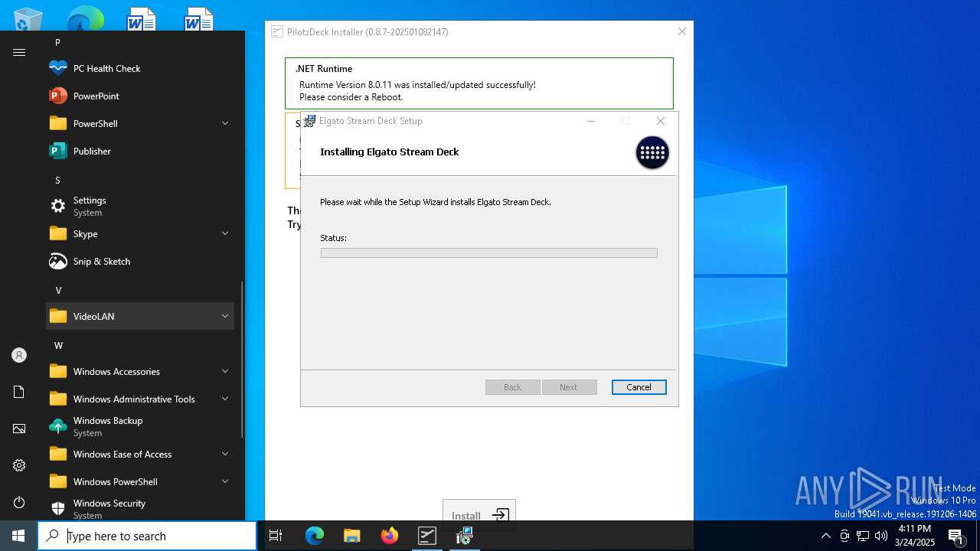This screenshot has width=980, height=551.
Task: Open Settings gear in Start sidebar
Action: (x=19, y=465)
